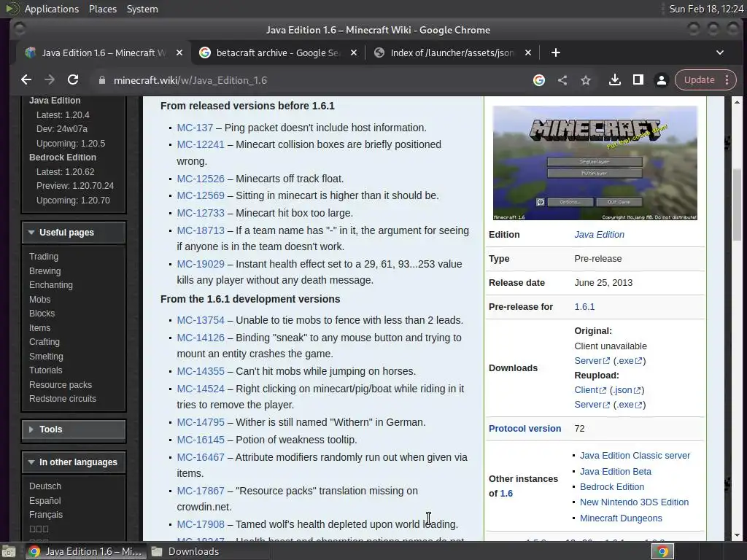
Task: Open the 1.6.1 pre-release link
Action: click(584, 307)
